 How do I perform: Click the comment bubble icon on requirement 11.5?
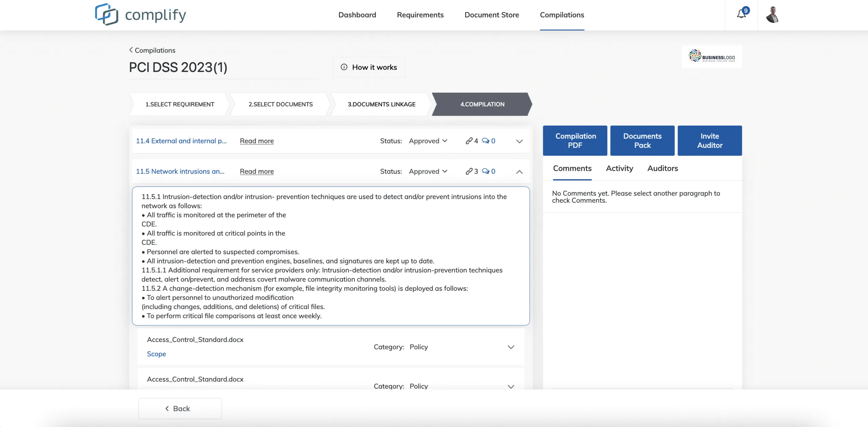click(486, 171)
